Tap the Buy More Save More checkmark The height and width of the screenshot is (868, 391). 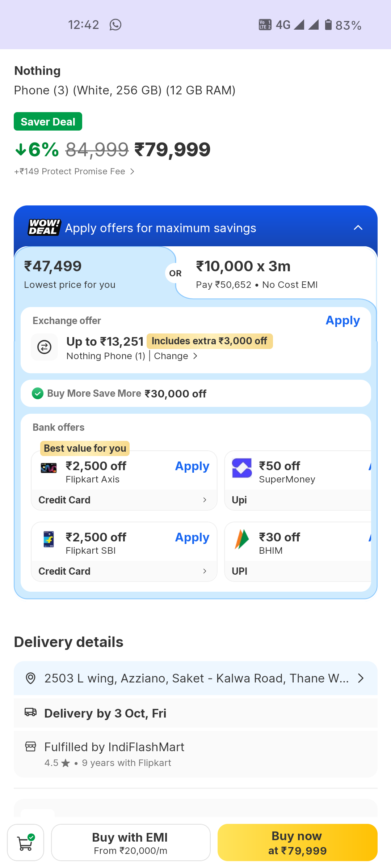38,393
